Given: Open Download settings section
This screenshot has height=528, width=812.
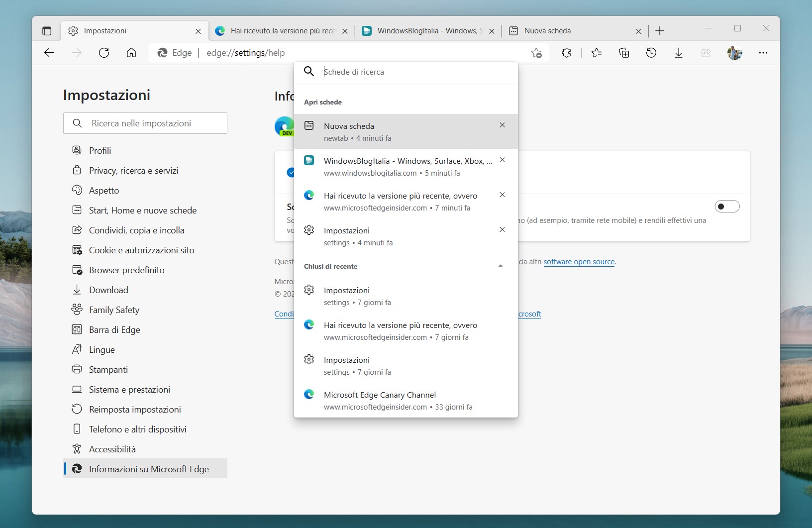Looking at the screenshot, I should click(x=145, y=290).
